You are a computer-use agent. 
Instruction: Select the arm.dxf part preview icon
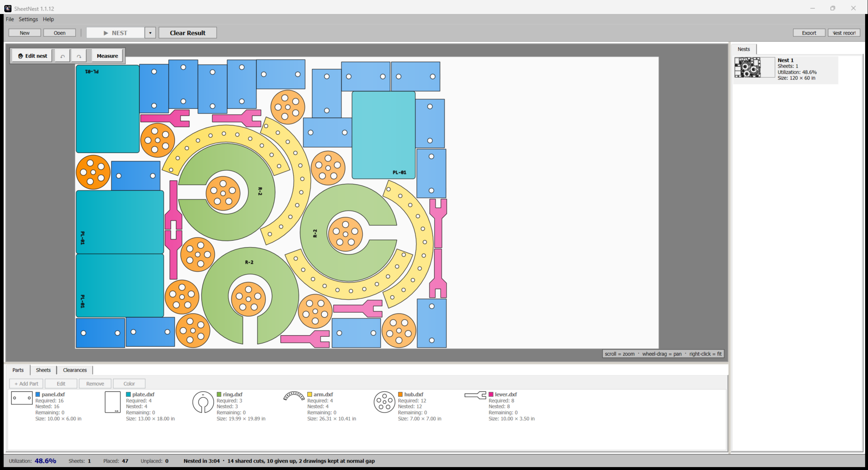(x=294, y=396)
